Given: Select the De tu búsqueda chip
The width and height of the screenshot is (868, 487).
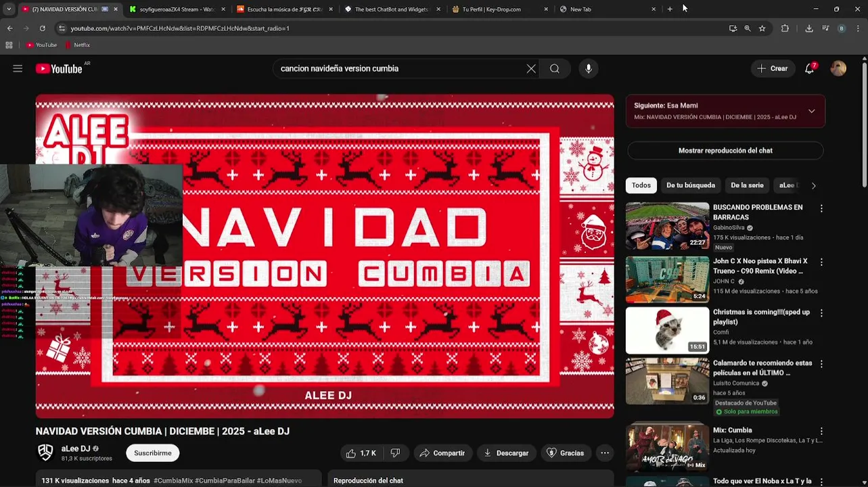Looking at the screenshot, I should point(691,185).
